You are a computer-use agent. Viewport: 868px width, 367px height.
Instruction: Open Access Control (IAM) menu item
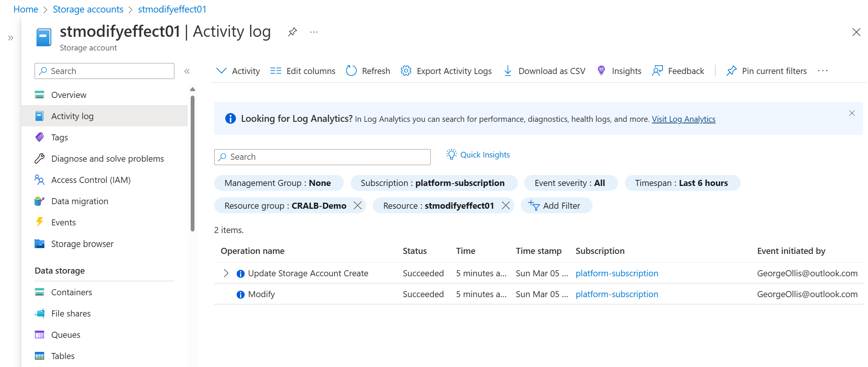91,180
